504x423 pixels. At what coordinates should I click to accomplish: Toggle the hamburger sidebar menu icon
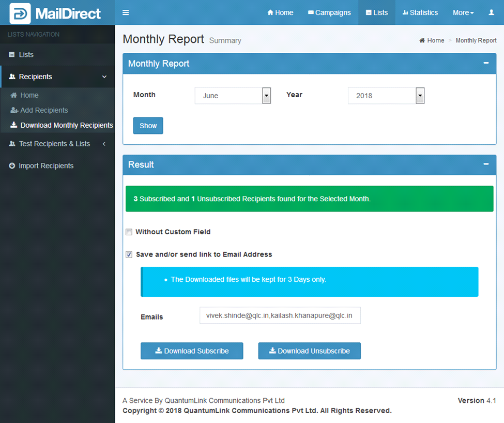[x=126, y=13]
